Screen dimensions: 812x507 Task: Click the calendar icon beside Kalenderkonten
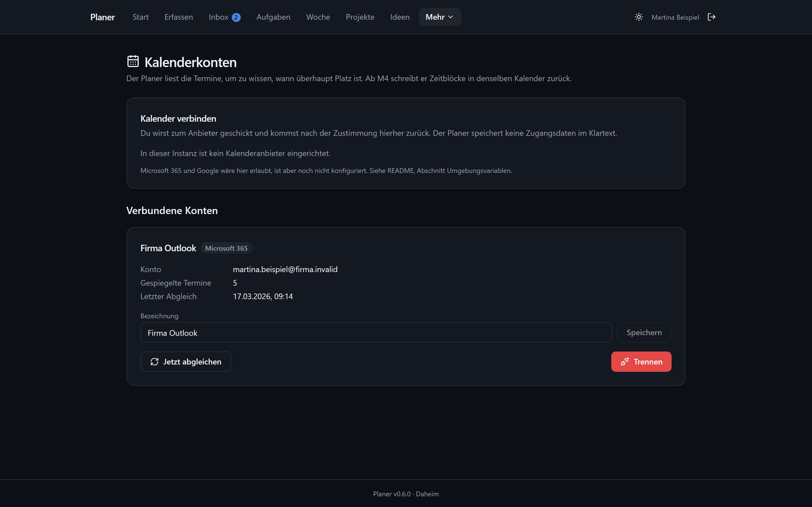click(133, 61)
